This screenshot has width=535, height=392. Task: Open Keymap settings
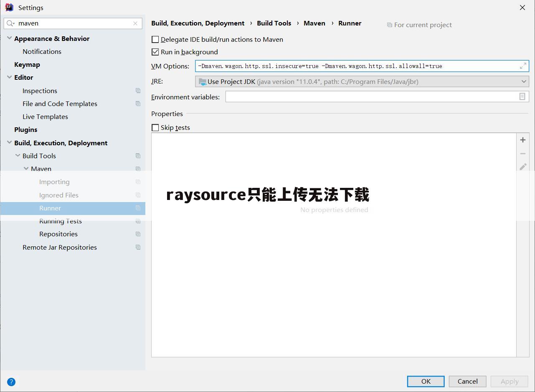coord(27,64)
